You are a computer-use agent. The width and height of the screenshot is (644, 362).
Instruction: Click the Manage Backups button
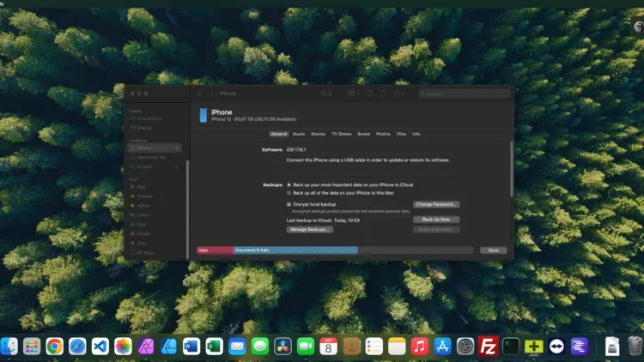(310, 229)
